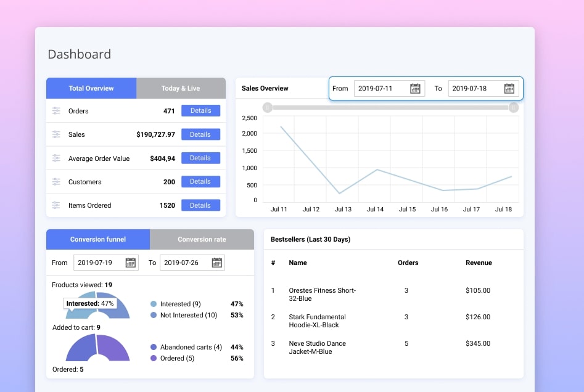Open Details for Customers
Image resolution: width=584 pixels, height=392 pixels.
(200, 181)
